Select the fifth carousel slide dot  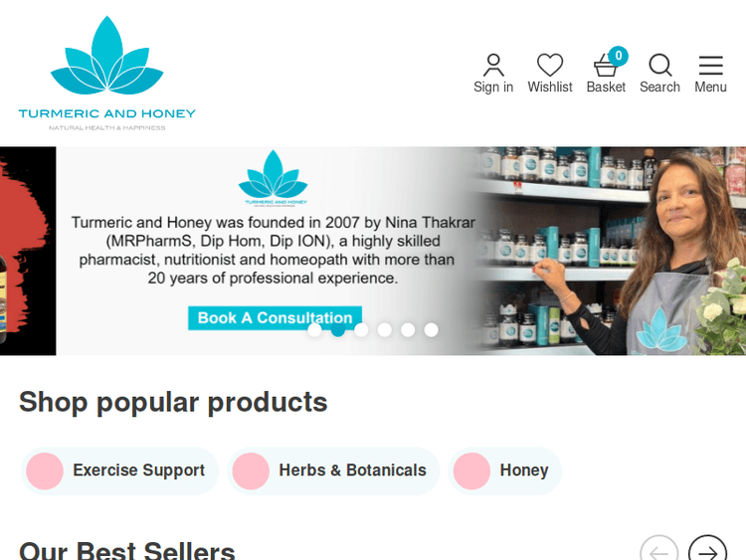[408, 329]
